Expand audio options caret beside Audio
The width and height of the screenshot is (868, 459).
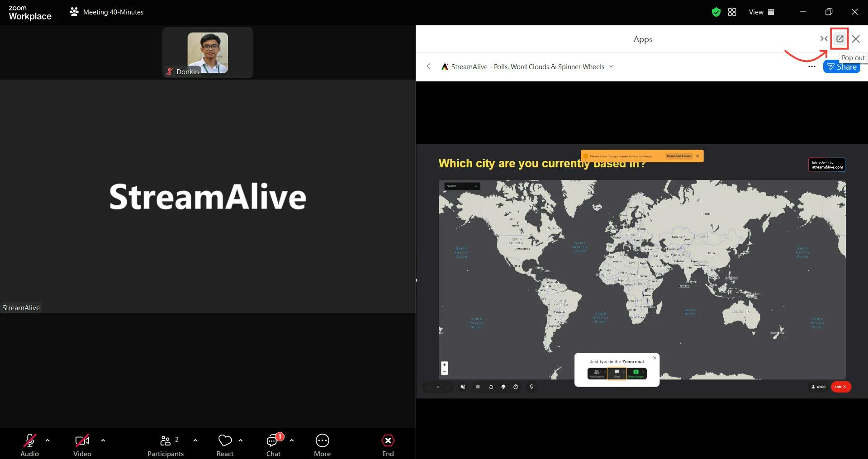coord(47,440)
